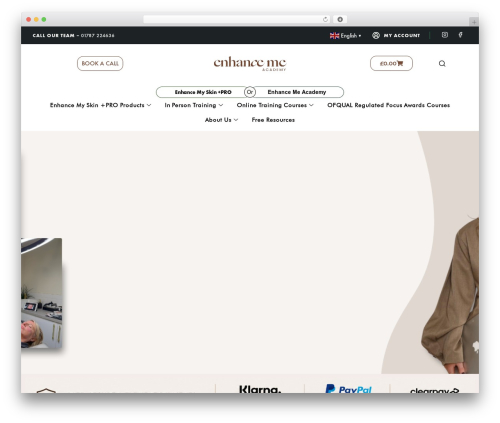Open a new browser tab with plus

click(x=474, y=22)
